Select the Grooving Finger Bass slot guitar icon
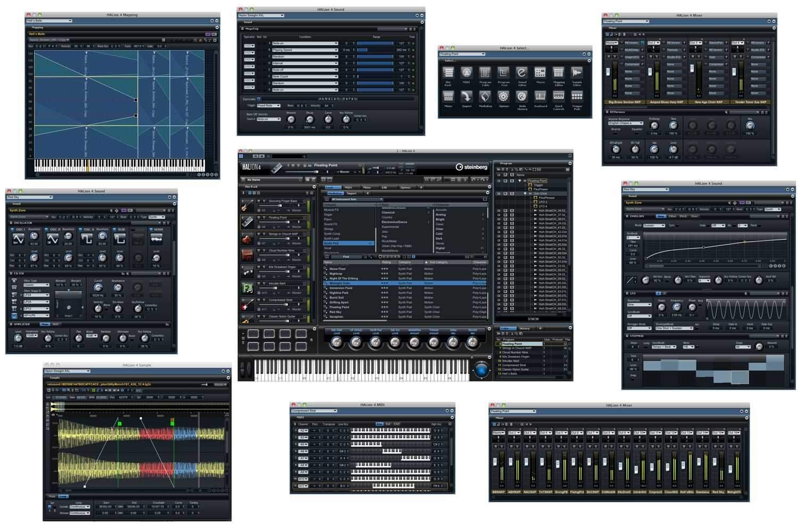 click(x=247, y=206)
